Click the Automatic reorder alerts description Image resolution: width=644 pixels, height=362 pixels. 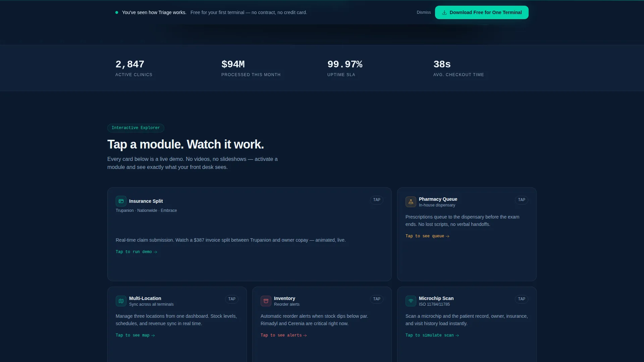(314, 320)
